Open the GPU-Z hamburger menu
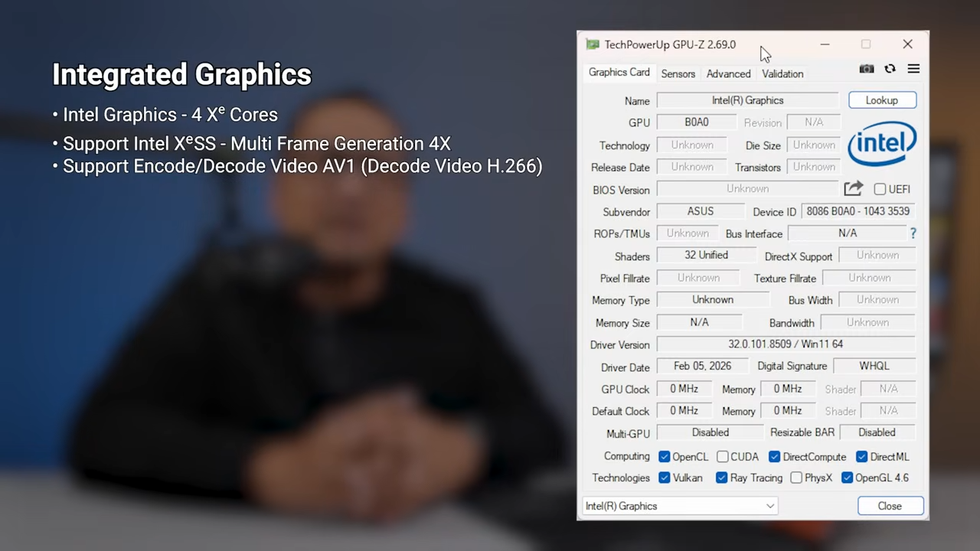The height and width of the screenshot is (551, 980). tap(913, 69)
